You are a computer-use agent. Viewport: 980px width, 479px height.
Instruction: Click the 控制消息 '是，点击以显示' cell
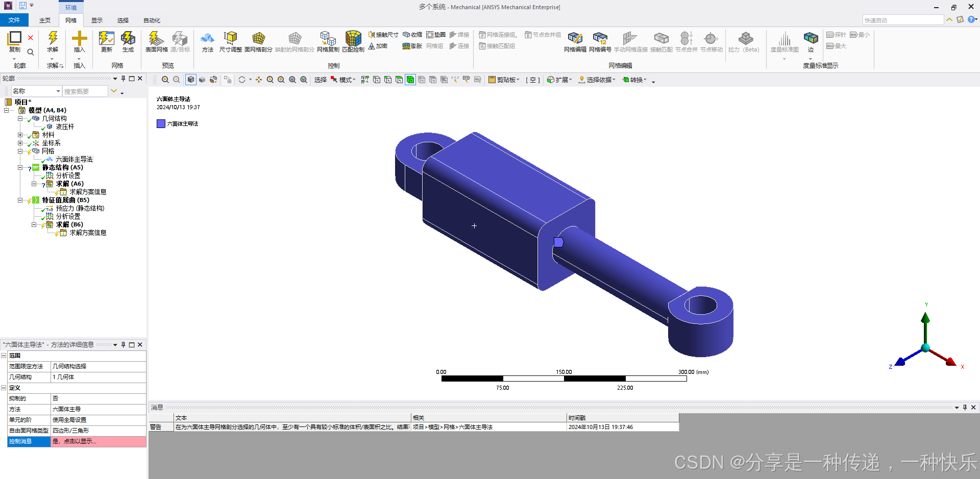(99, 441)
